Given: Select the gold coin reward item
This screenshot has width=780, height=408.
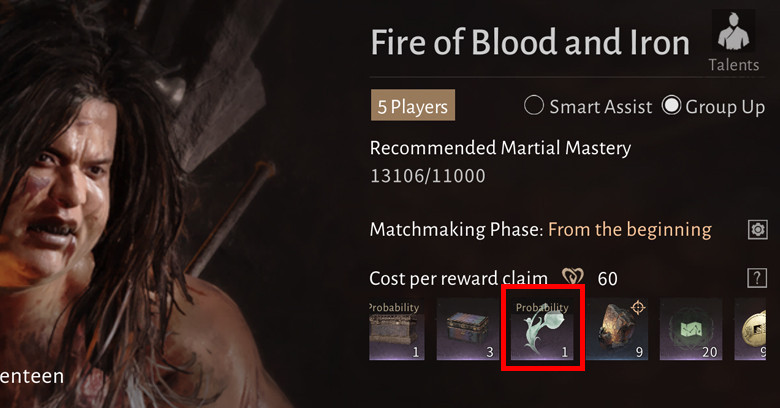Looking at the screenshot, I should (x=750, y=329).
